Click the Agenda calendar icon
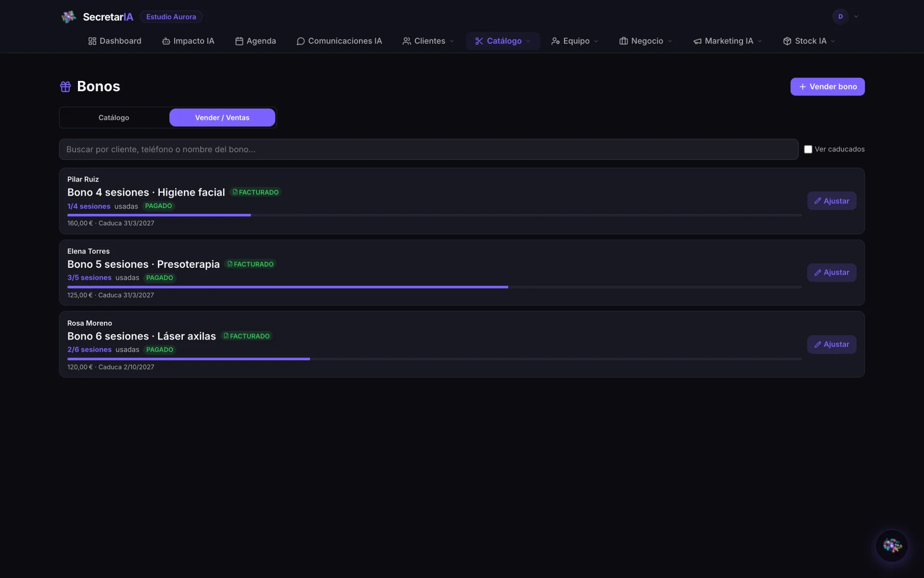 [x=239, y=41]
